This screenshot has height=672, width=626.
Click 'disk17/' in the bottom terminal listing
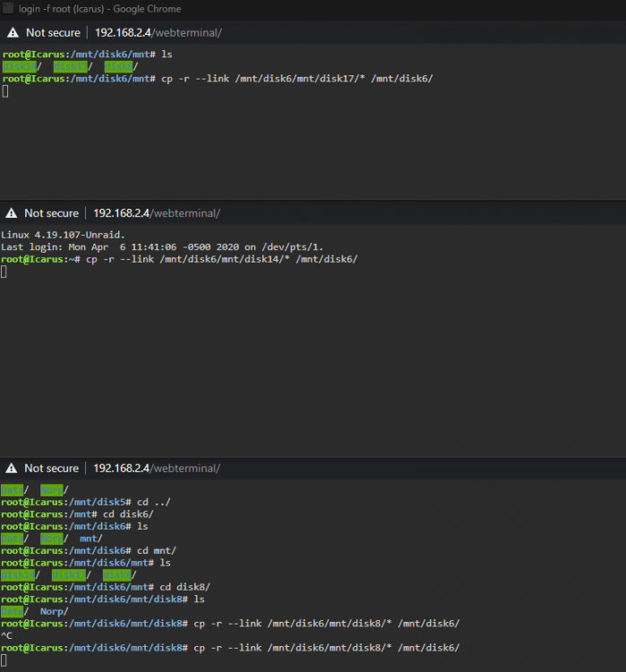[72, 574]
